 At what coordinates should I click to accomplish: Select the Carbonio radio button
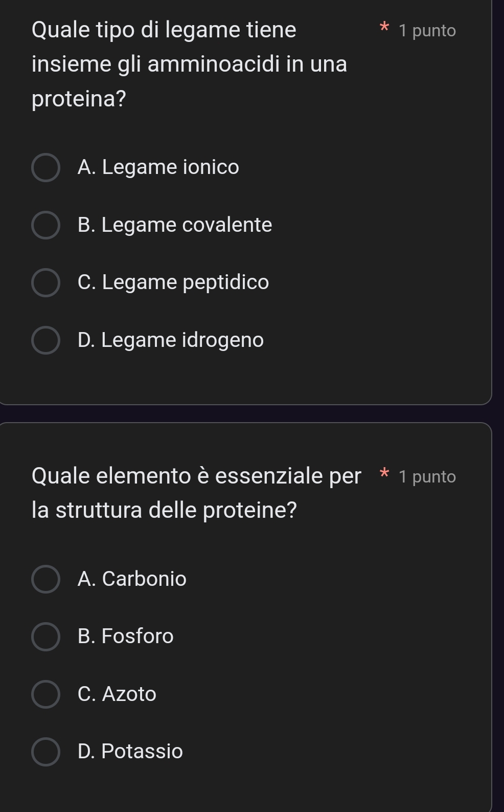[46, 579]
